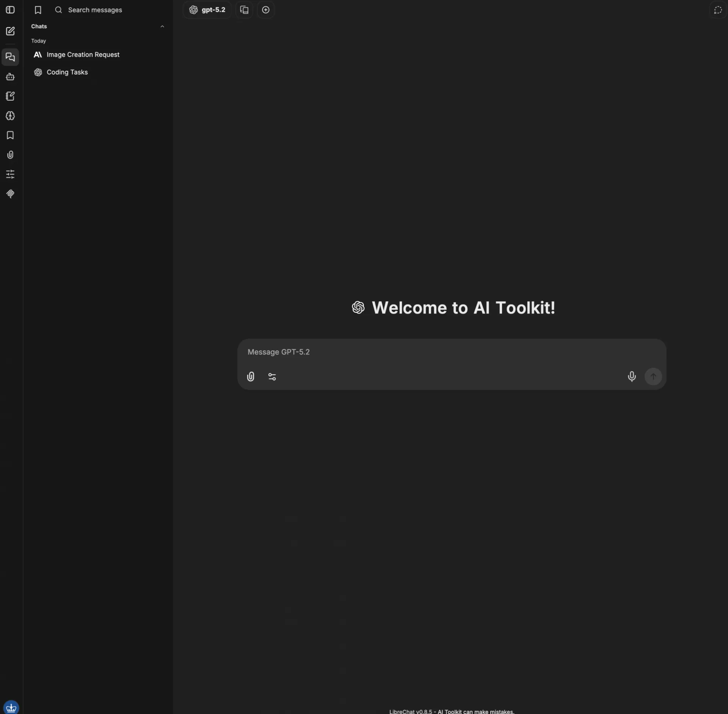Click the OpenAI icon of Coding Tasks
Viewport: 728px width, 714px height.
(38, 72)
